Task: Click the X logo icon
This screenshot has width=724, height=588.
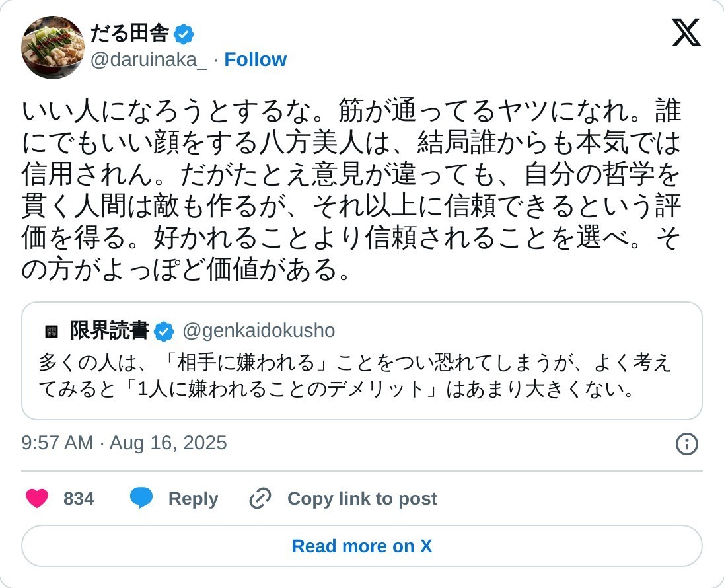Action: point(686,32)
